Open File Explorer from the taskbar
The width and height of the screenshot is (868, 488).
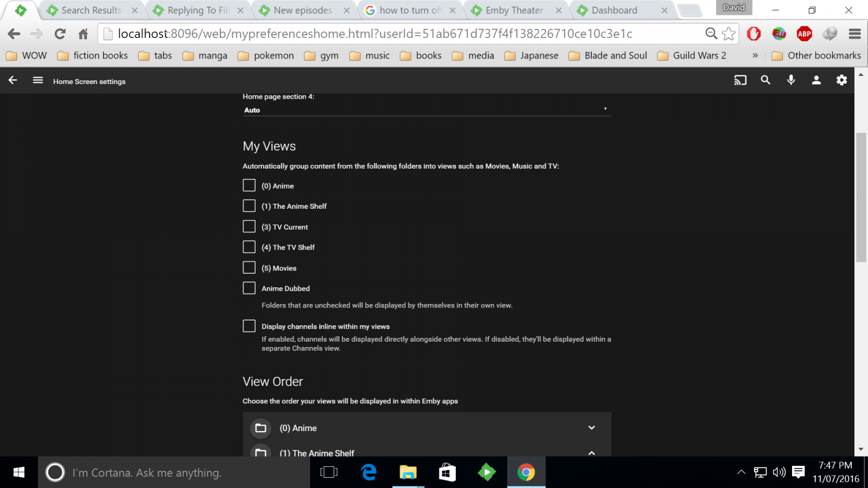pos(408,472)
